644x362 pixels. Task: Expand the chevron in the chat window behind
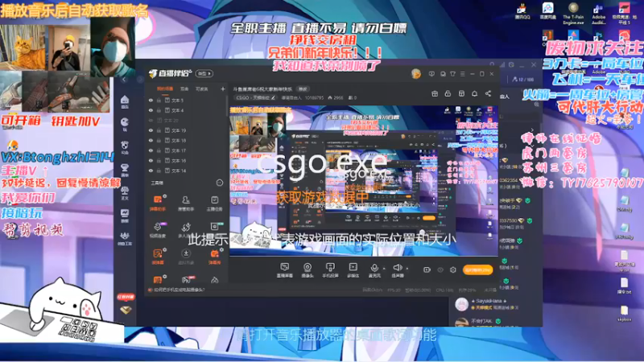coord(533,130)
